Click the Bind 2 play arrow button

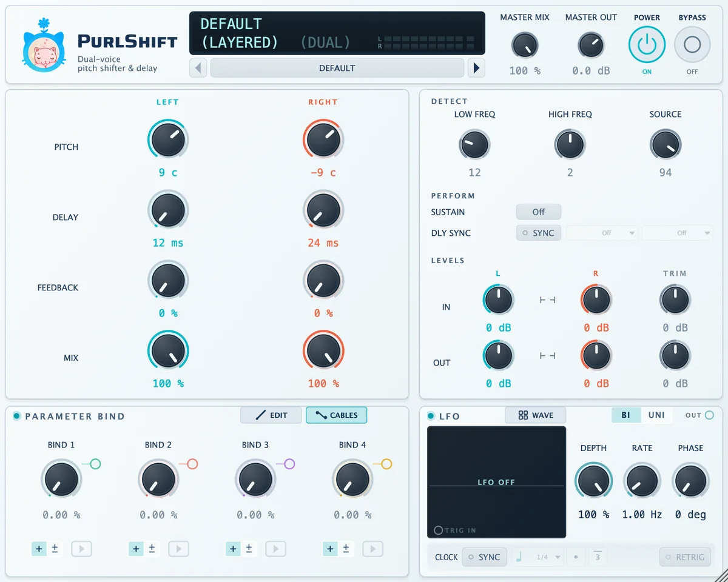(x=179, y=549)
